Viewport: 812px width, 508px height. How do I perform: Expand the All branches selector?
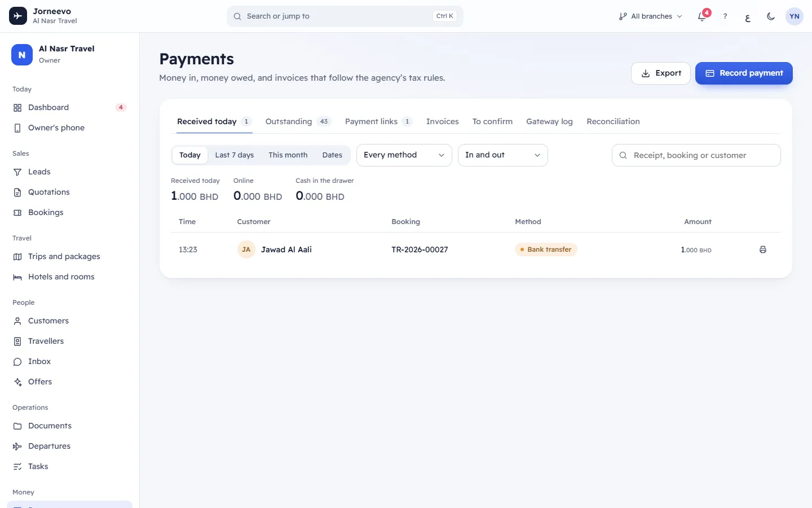pyautogui.click(x=650, y=16)
